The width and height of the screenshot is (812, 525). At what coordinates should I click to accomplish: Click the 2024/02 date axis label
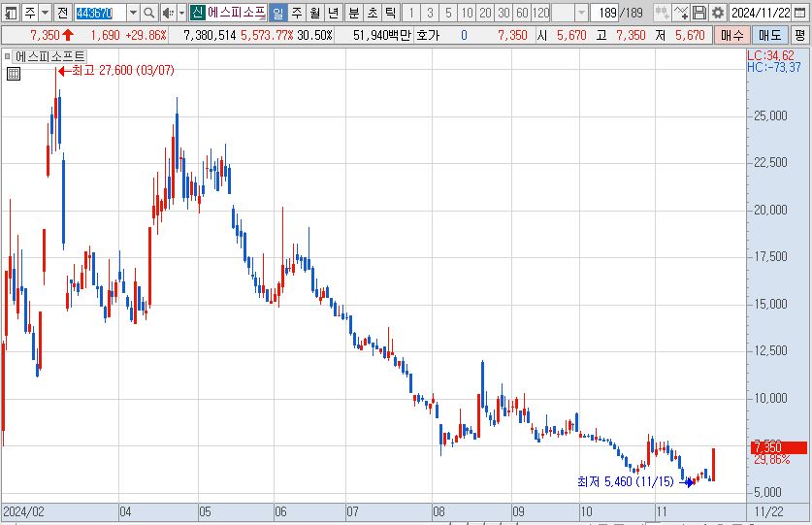tap(24, 512)
